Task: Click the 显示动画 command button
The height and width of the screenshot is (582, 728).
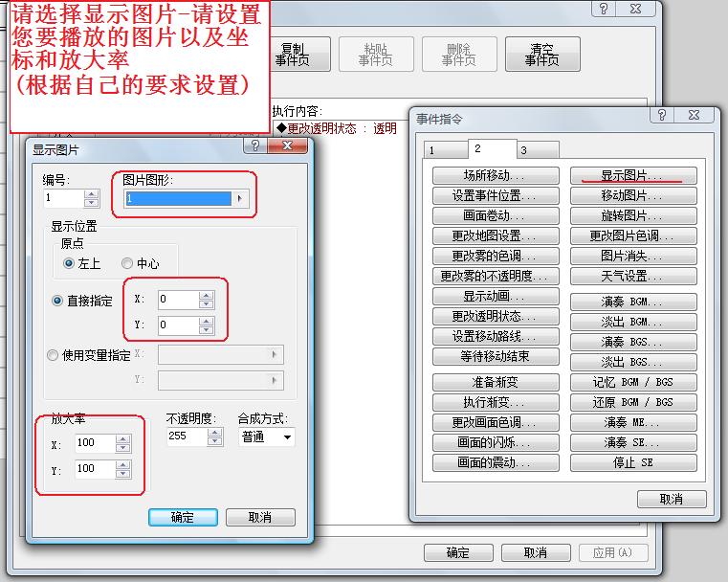Action: pos(496,296)
